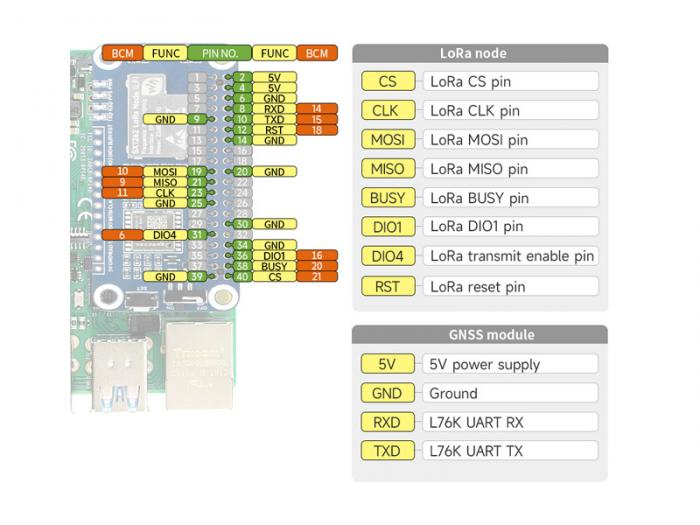
Task: Select the 'L76K UART TX' description
Action: pyautogui.click(x=510, y=450)
